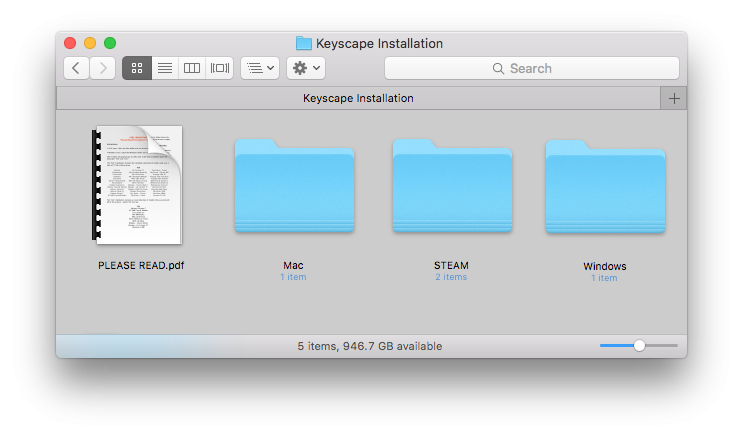The image size is (743, 438).
Task: Switch to list view
Action: click(x=165, y=68)
